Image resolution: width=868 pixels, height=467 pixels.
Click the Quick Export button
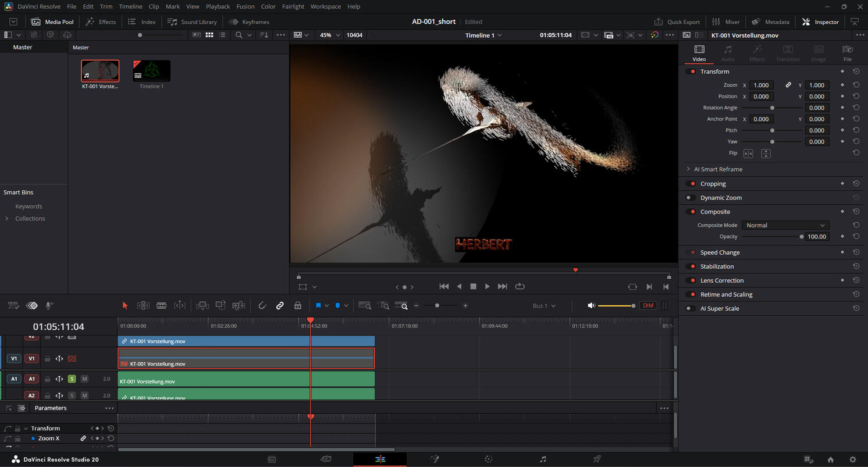coord(677,22)
